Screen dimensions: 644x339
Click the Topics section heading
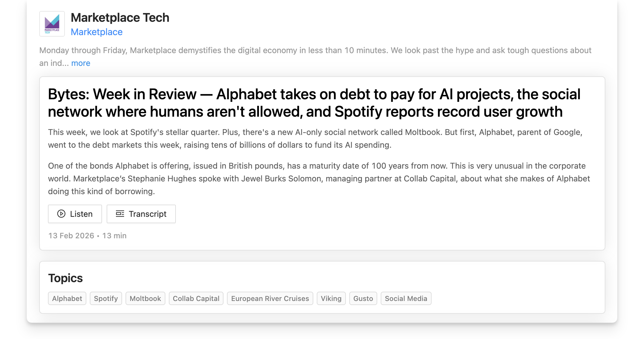coord(65,278)
